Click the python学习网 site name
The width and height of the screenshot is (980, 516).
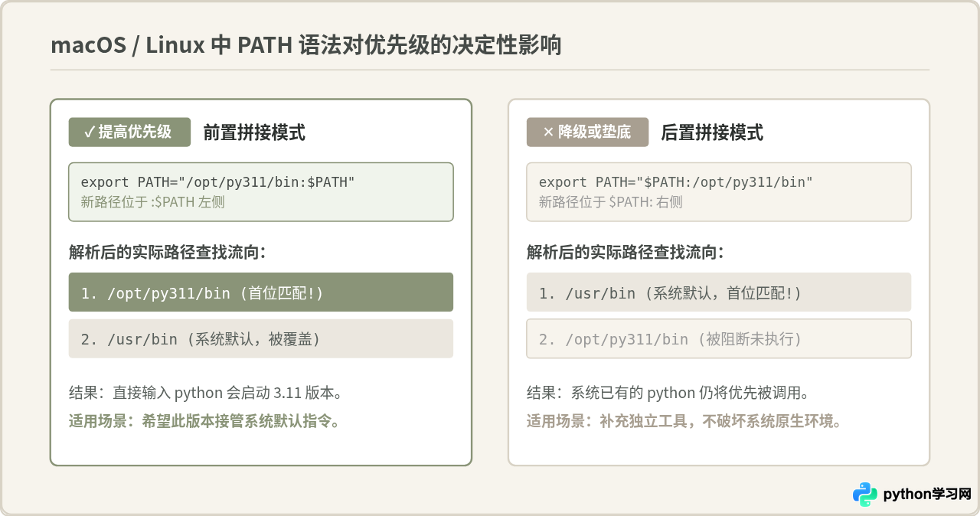pyautogui.click(x=927, y=495)
